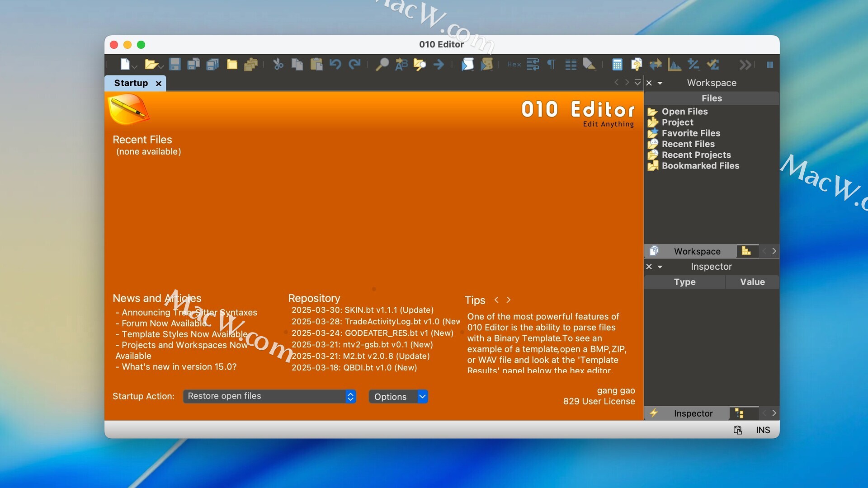Click the Convert arrows toolbar icon

point(656,65)
